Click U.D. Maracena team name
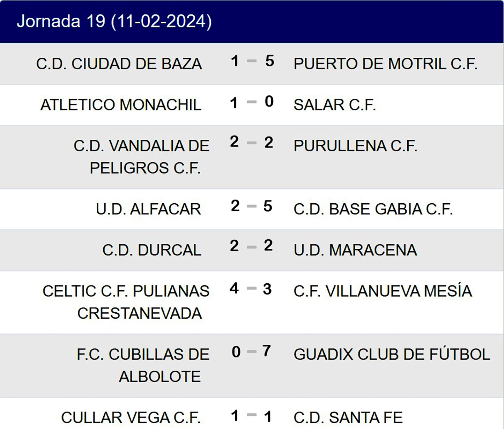The width and height of the screenshot is (504, 429). (x=355, y=250)
